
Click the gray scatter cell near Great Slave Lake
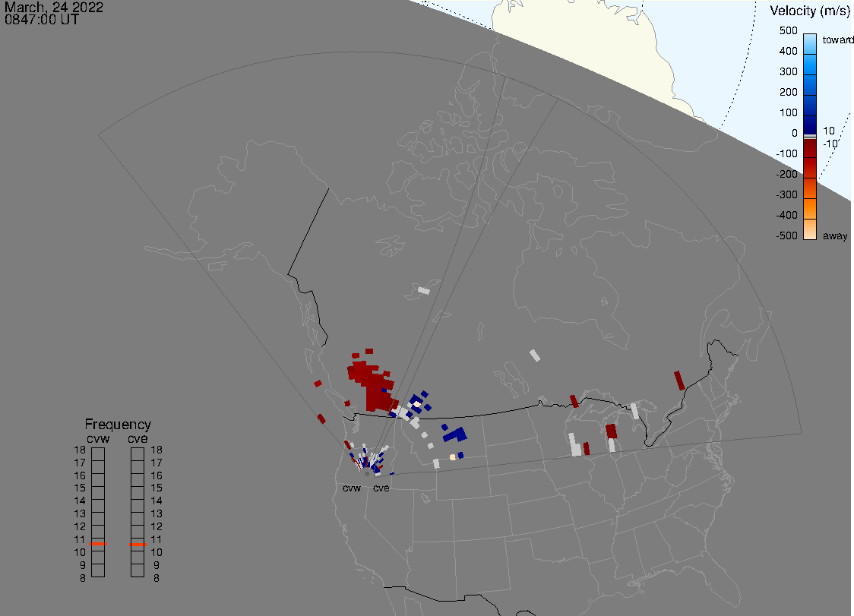[x=424, y=290]
